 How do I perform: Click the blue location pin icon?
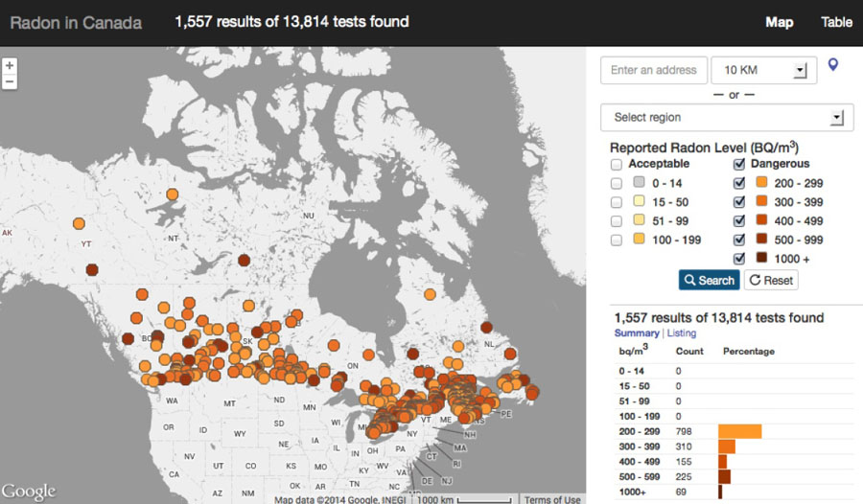pyautogui.click(x=833, y=65)
